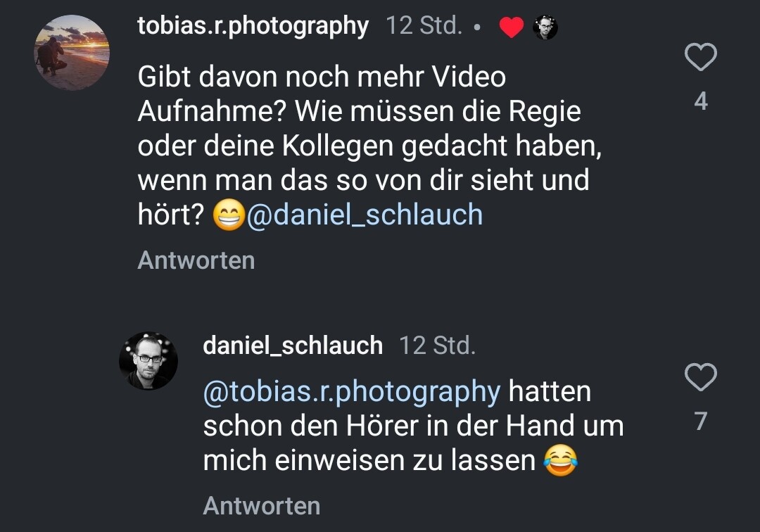Follow the @tobias.r.photography mention in the reply

[351, 391]
